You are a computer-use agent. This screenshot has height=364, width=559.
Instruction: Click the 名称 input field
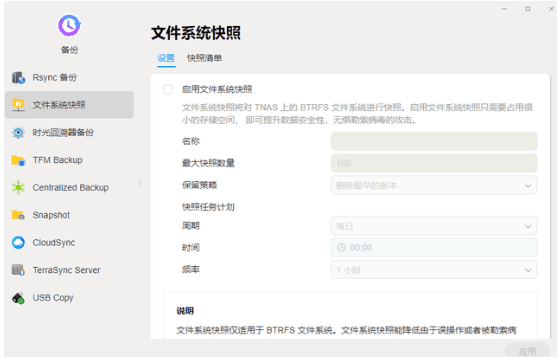(x=434, y=142)
